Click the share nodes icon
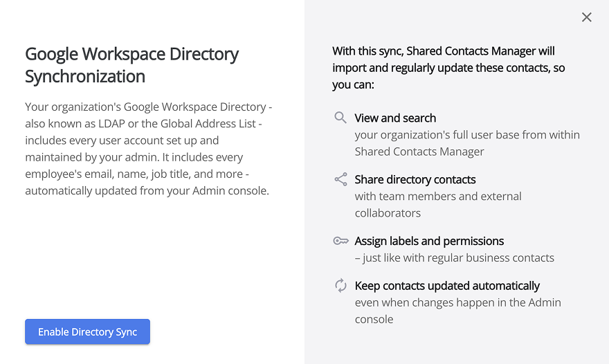Screen dimensions: 609x364 (x=340, y=179)
